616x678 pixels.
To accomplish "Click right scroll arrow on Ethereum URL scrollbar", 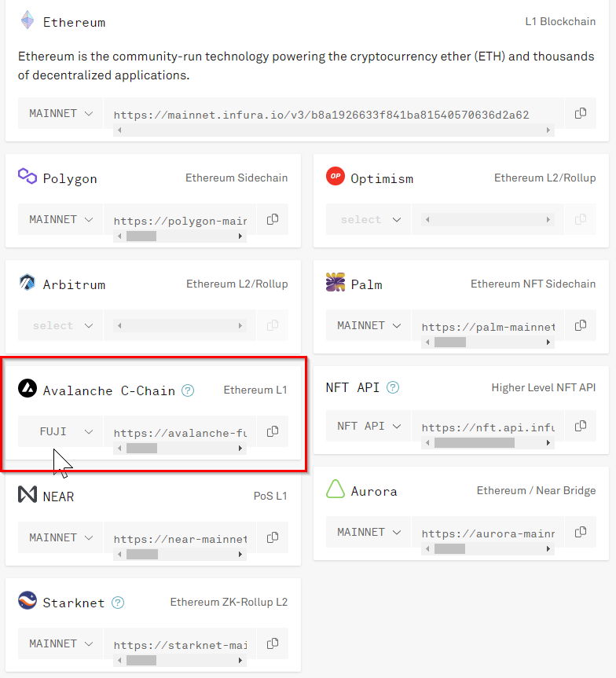I will (548, 130).
